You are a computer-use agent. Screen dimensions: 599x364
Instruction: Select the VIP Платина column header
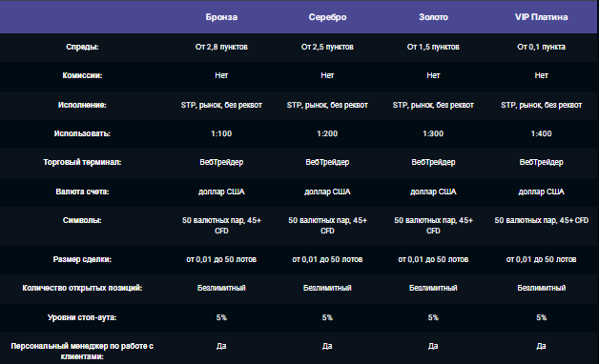tap(541, 17)
